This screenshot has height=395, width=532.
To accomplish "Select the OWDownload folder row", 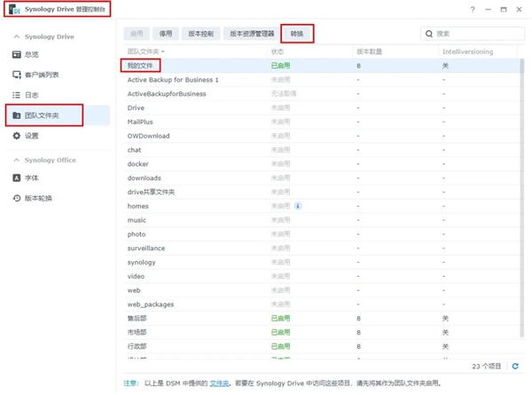I will [322, 136].
